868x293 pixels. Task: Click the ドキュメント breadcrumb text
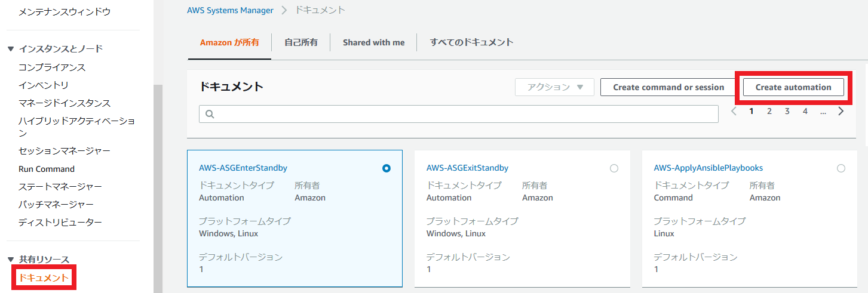(320, 10)
